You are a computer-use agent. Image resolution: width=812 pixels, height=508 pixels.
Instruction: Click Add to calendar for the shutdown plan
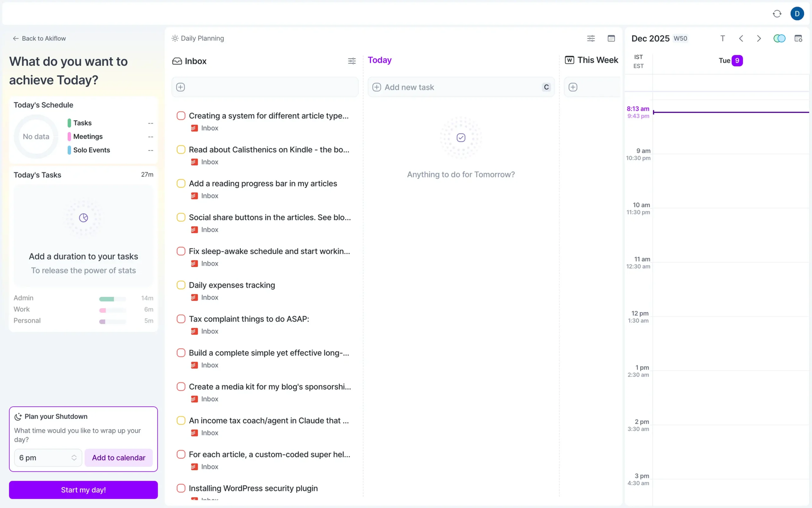119,458
